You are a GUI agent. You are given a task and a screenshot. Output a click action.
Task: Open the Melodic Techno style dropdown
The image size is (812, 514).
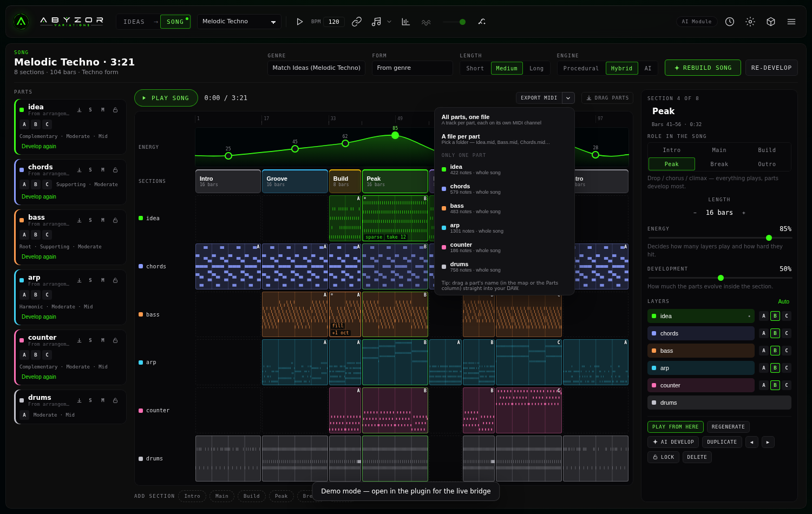(x=239, y=22)
